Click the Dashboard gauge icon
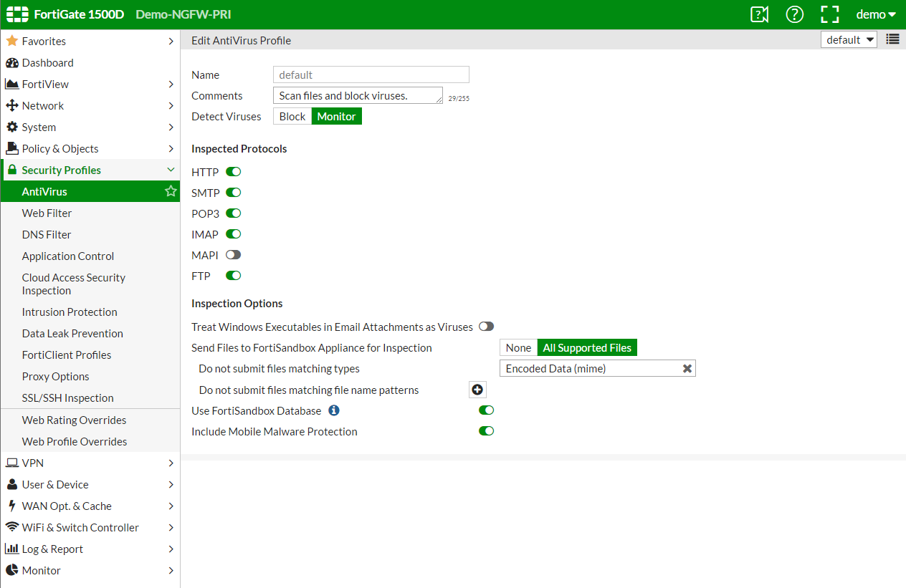 tap(11, 62)
